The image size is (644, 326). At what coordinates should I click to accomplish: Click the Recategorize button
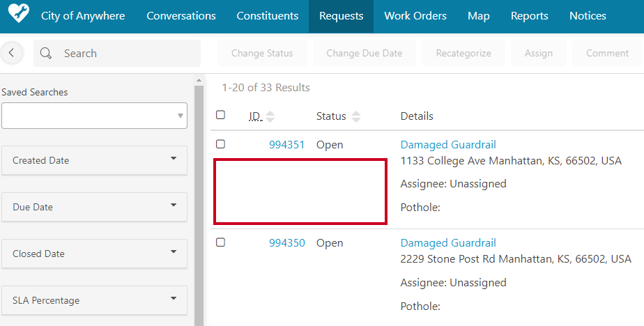tap(463, 53)
